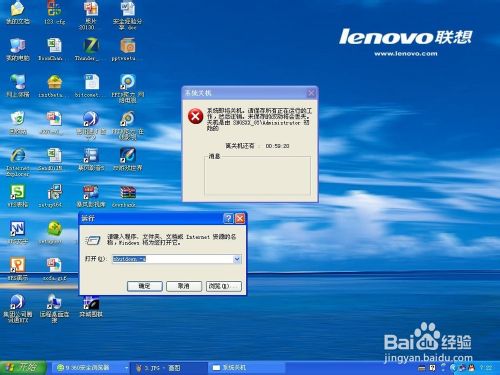Open the Internet Explorer icon
Viewport: 500px width, 375px height.
pyautogui.click(x=17, y=156)
